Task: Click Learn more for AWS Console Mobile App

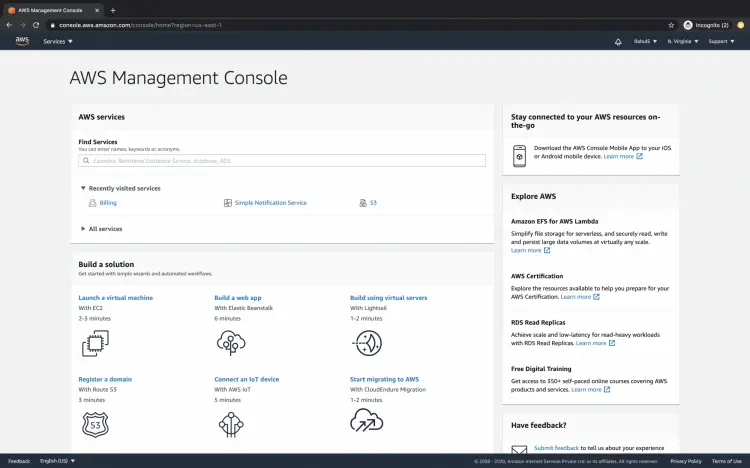Action: pyautogui.click(x=618, y=156)
